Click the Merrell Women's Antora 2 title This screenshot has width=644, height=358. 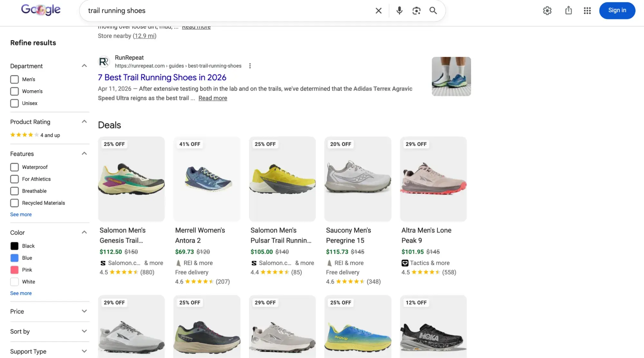(200, 235)
